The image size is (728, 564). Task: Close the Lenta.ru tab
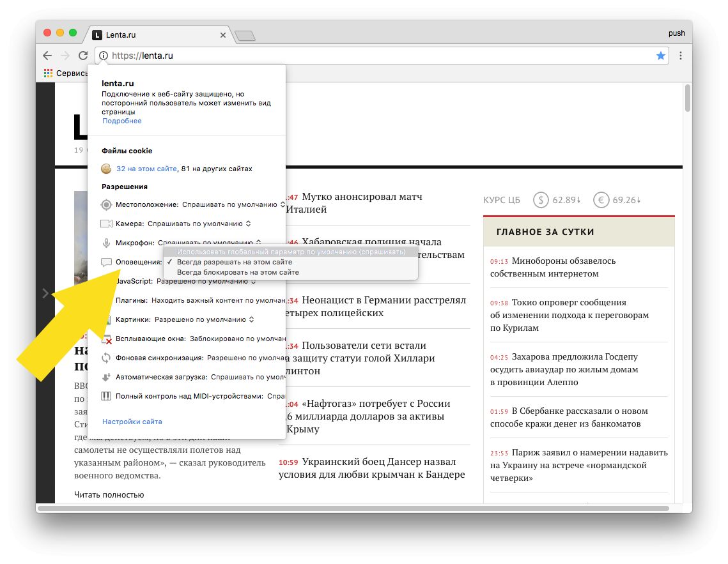(x=223, y=34)
